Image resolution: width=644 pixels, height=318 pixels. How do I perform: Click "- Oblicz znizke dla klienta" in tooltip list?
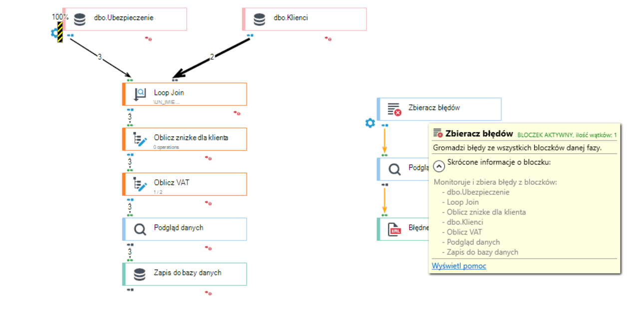tap(484, 212)
